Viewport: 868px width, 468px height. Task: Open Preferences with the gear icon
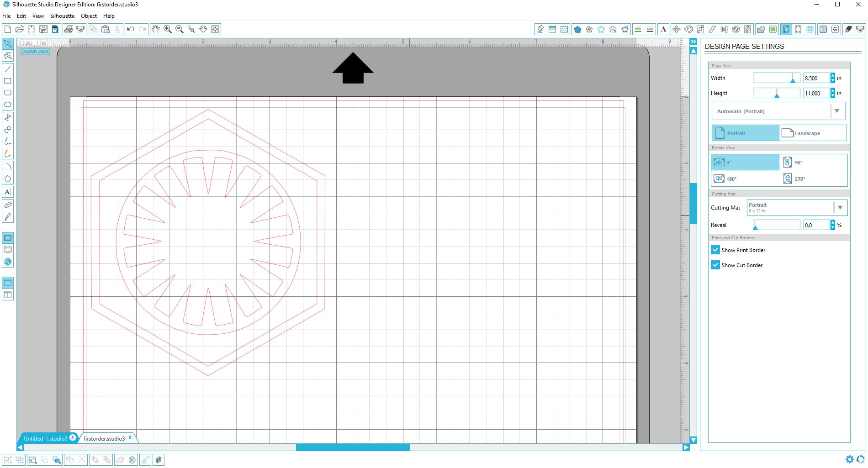(849, 459)
